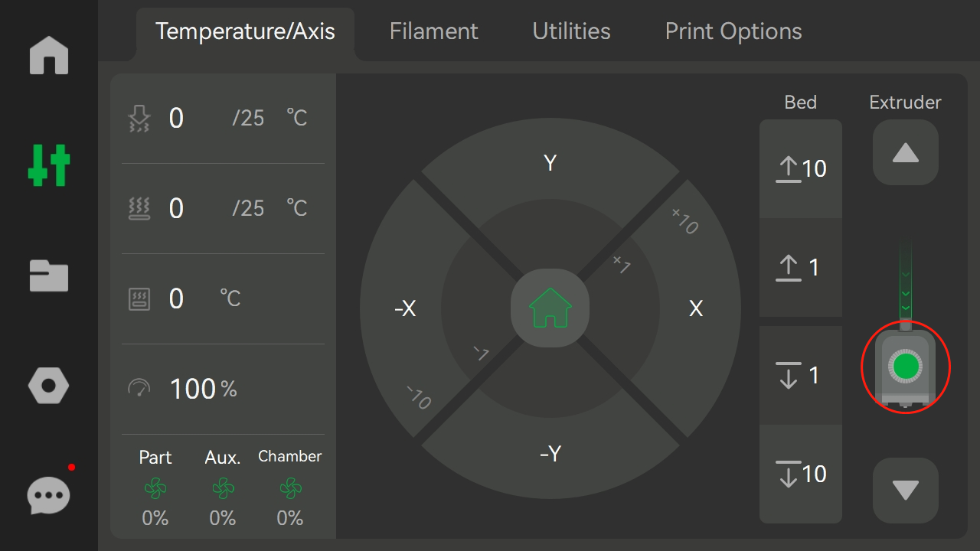Home all axes with green house icon
980x551 pixels.
(550, 308)
